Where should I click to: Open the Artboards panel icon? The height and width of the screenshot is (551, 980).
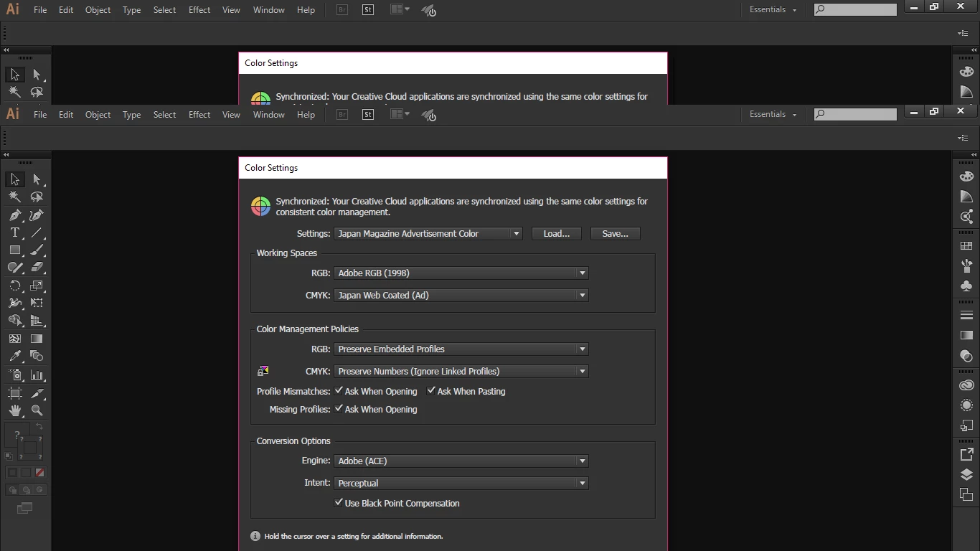coord(966,494)
